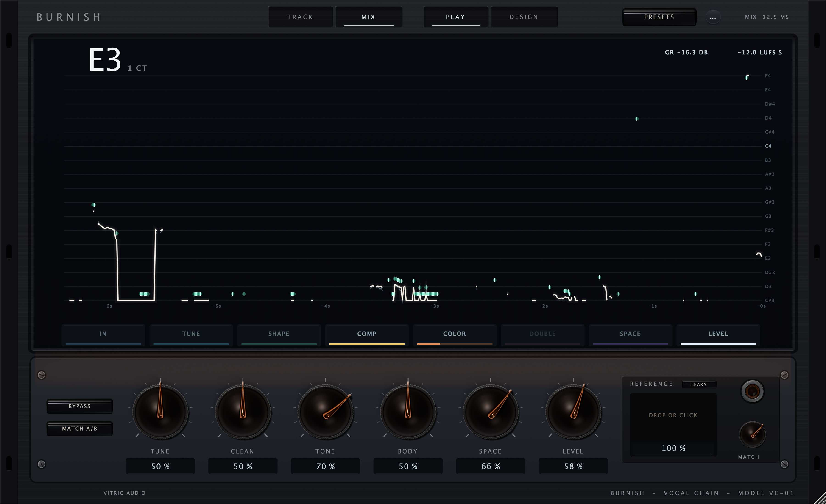
Task: Click the BODY 50 % value field
Action: click(408, 466)
